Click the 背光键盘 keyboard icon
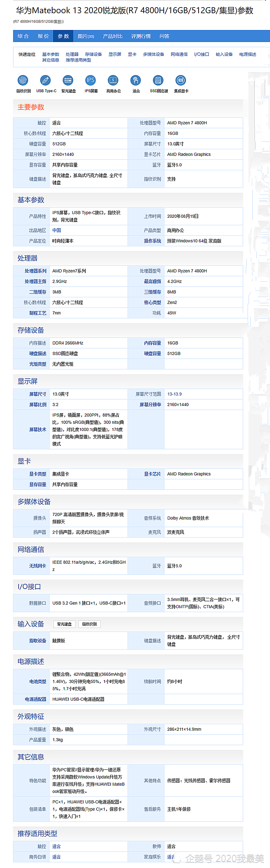The width and height of the screenshot is (270, 868). point(68,80)
